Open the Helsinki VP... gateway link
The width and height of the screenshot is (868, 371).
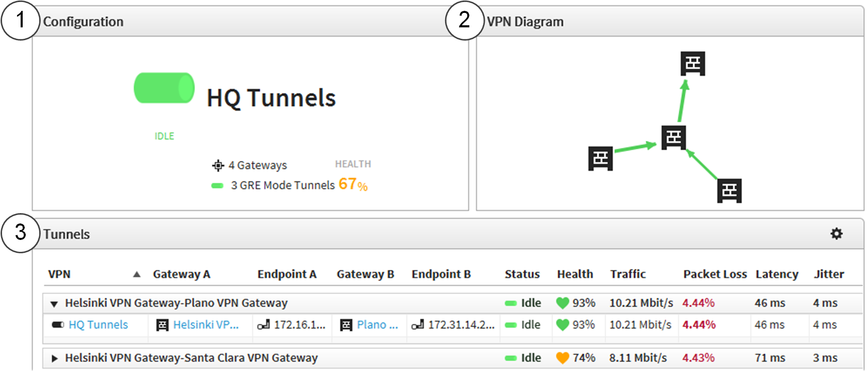tap(206, 325)
